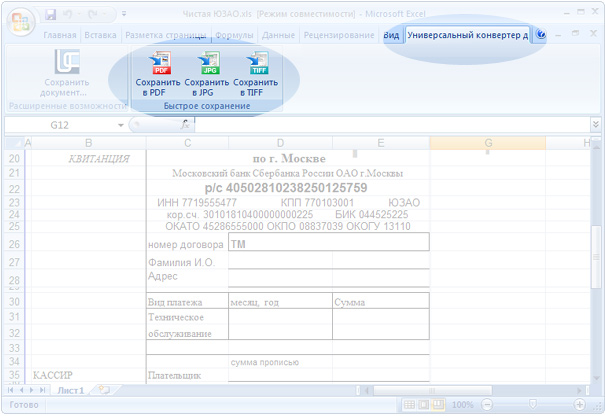Screen dimensions: 605x416
Task: Select row 26 header
Action: pyautogui.click(x=14, y=244)
